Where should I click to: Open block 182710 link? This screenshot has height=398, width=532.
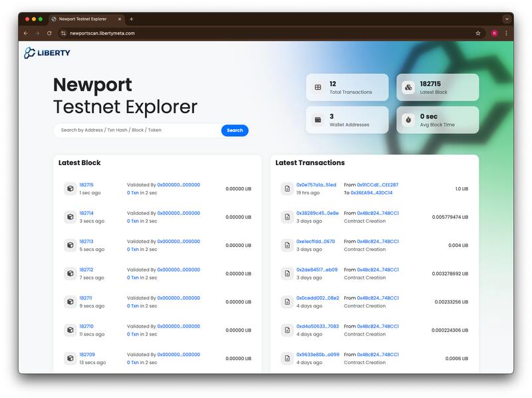pyautogui.click(x=86, y=326)
